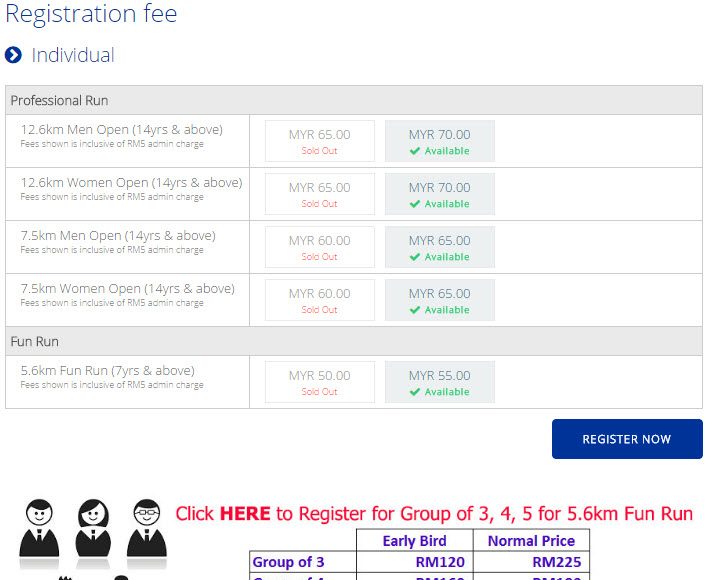Click the blue arrow icon beside Individual
709x580 pixels.
[x=13, y=55]
